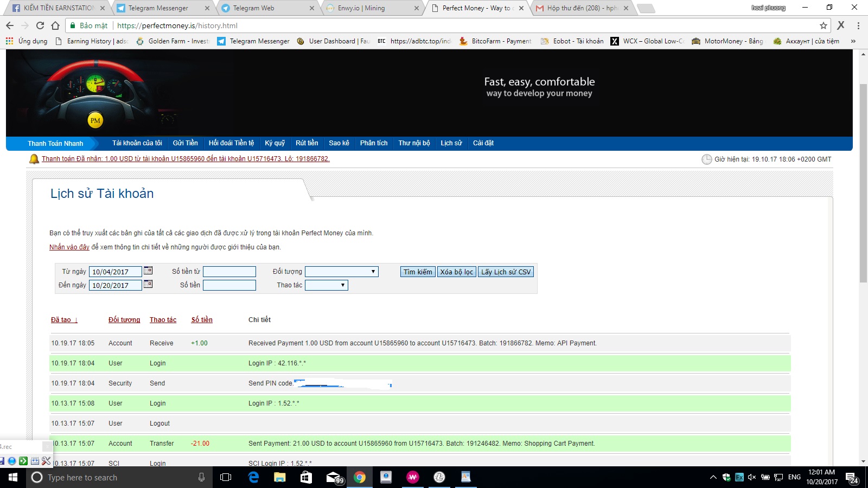Image resolution: width=868 pixels, height=488 pixels.
Task: Sort the table by Đã tạo column
Action: pos(64,320)
